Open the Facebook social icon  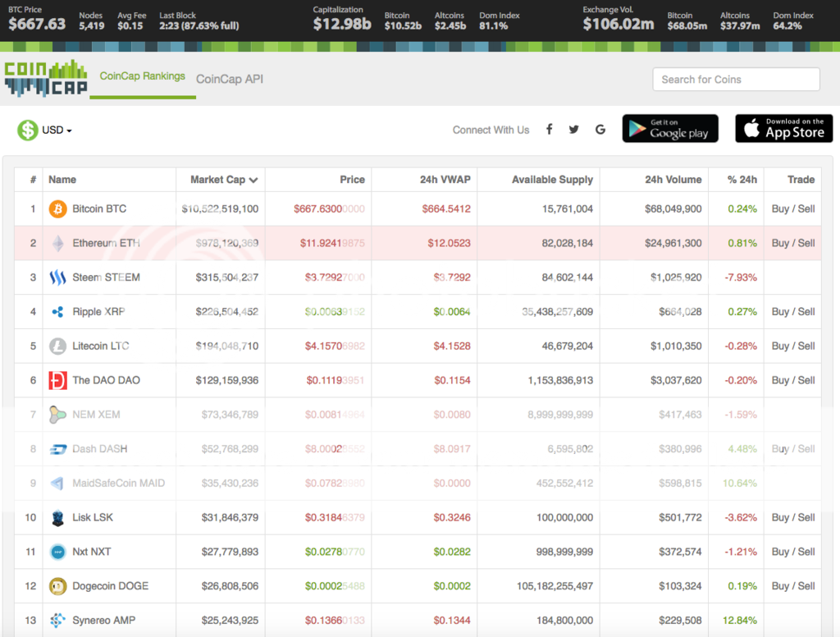(549, 130)
